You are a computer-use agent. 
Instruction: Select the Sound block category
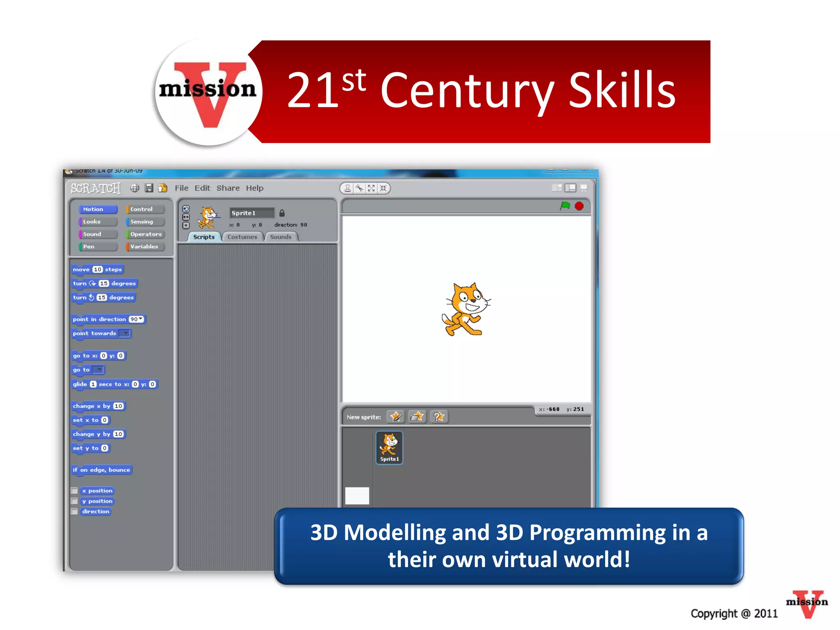click(98, 234)
